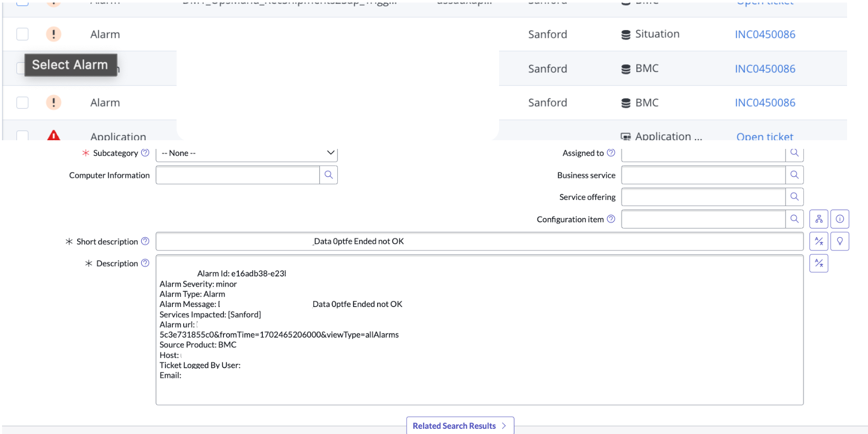The image size is (868, 434).
Task: Open the Configuration item dependency map icon
Action: [x=819, y=219]
